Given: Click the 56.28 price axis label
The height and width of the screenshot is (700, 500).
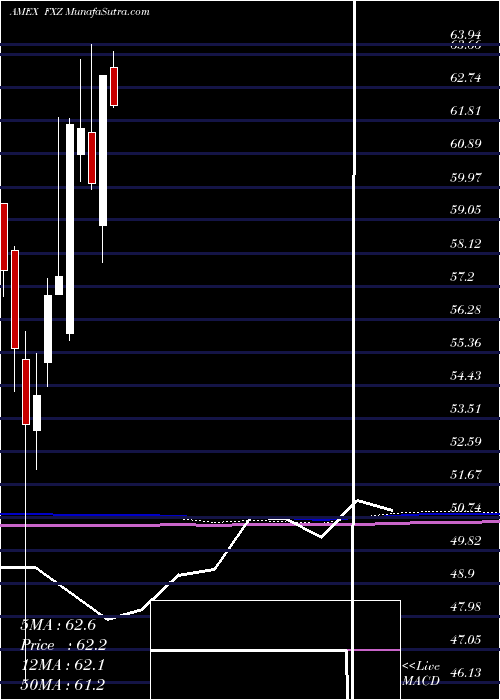Looking at the screenshot, I should 466,310.
